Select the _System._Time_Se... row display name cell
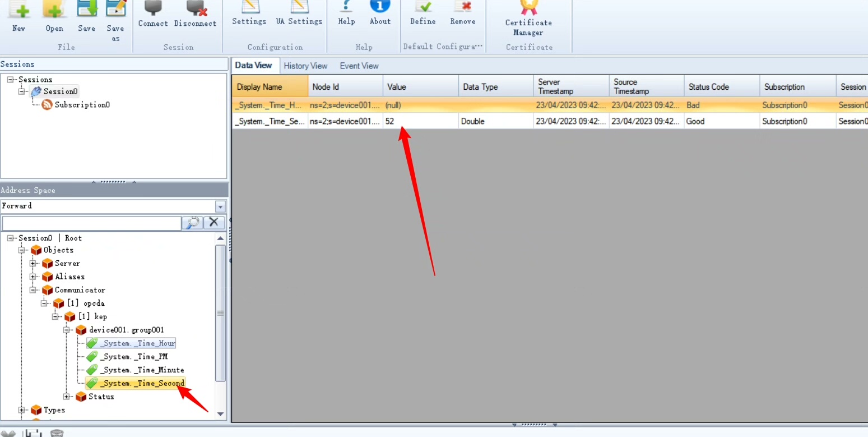 [270, 121]
